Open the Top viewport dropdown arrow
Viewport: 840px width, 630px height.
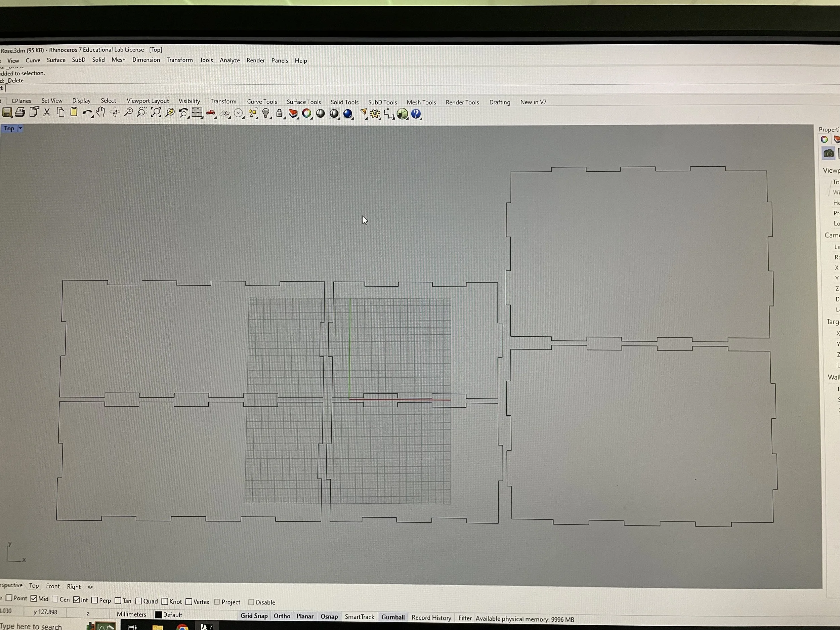[20, 128]
